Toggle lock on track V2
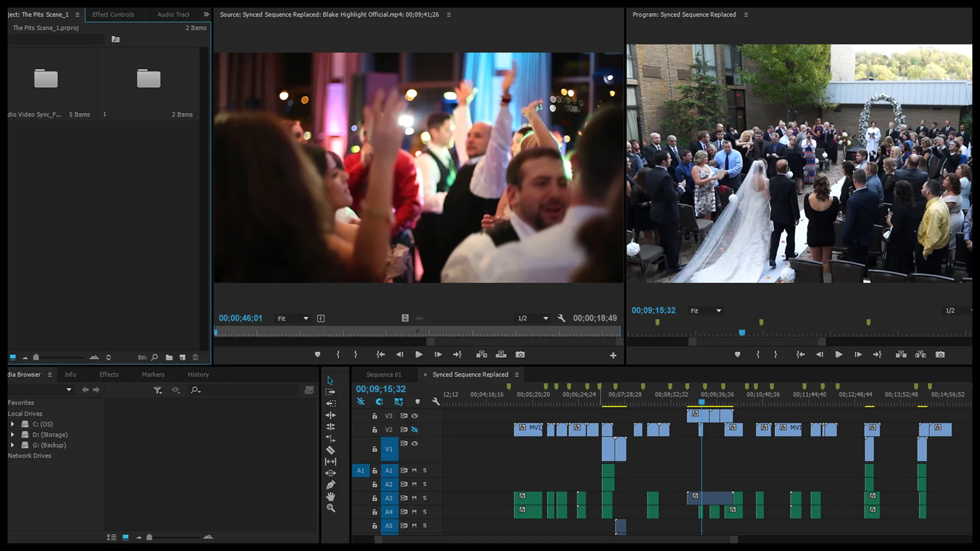Viewport: 980px width, 551px height. (x=375, y=430)
